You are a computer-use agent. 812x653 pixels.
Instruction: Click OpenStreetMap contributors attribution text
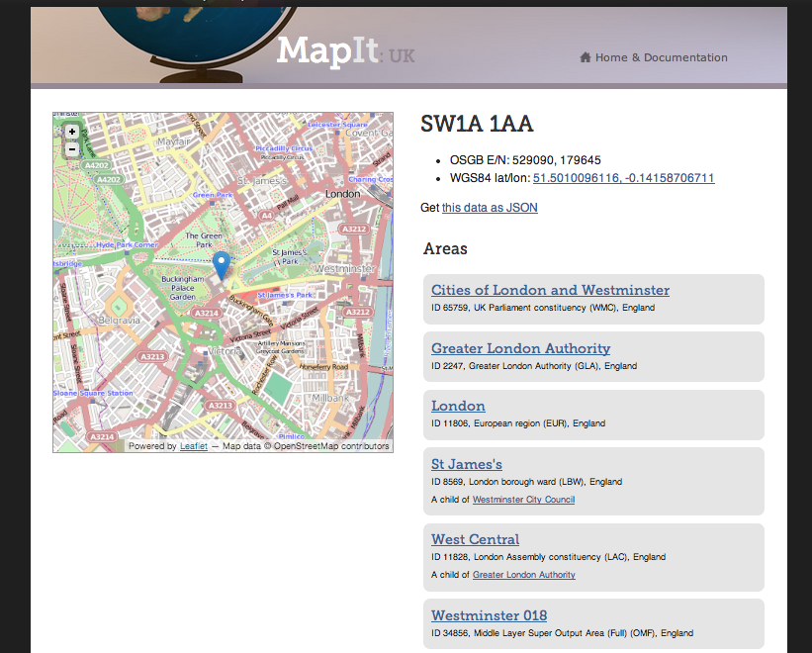click(x=331, y=446)
